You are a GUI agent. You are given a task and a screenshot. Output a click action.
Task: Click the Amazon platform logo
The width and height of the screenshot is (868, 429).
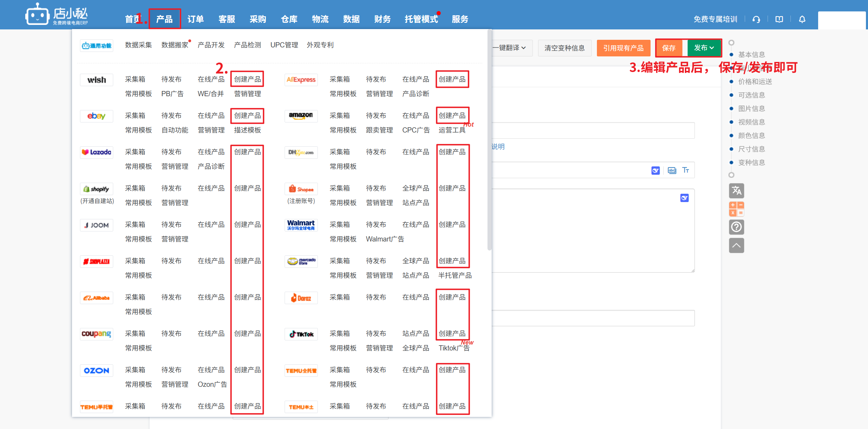point(301,116)
